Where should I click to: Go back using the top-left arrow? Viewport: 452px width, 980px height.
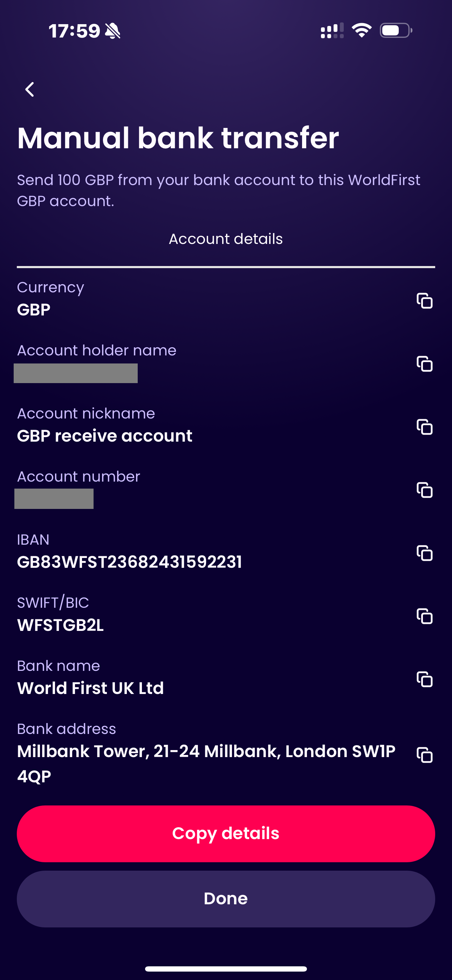(x=30, y=90)
